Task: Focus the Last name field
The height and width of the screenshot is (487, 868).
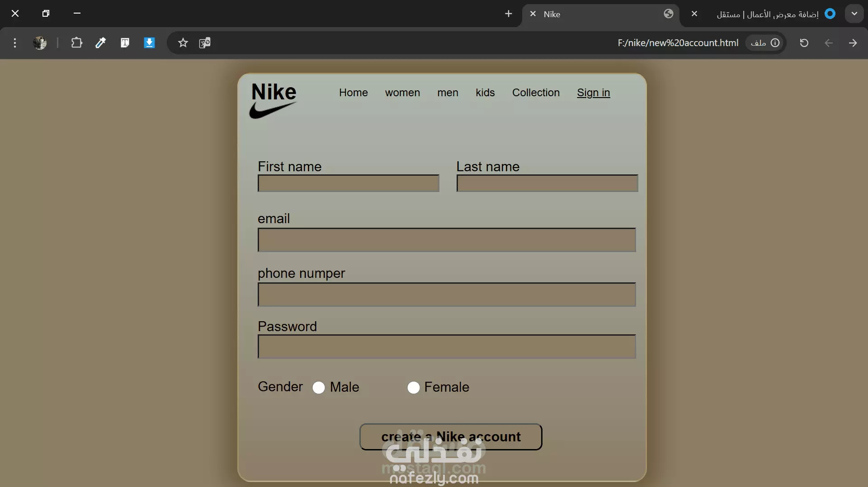Action: click(547, 183)
